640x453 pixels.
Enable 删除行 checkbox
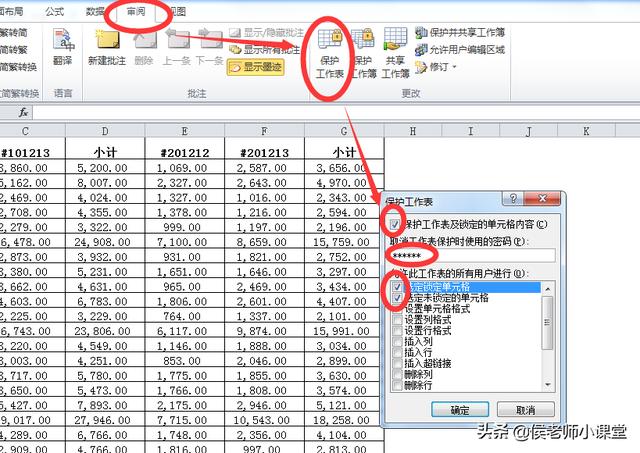[x=397, y=385]
